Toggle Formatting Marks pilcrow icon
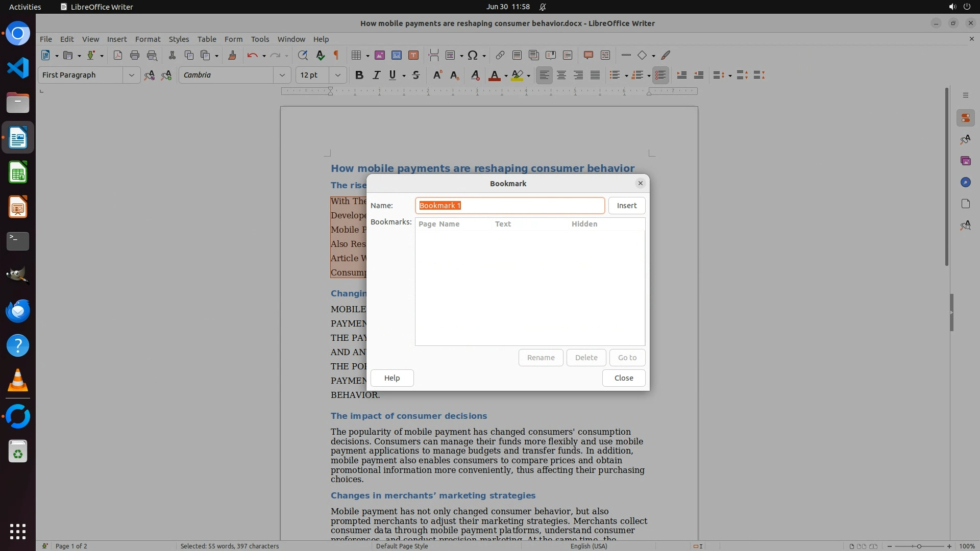The width and height of the screenshot is (980, 551). tap(336, 56)
